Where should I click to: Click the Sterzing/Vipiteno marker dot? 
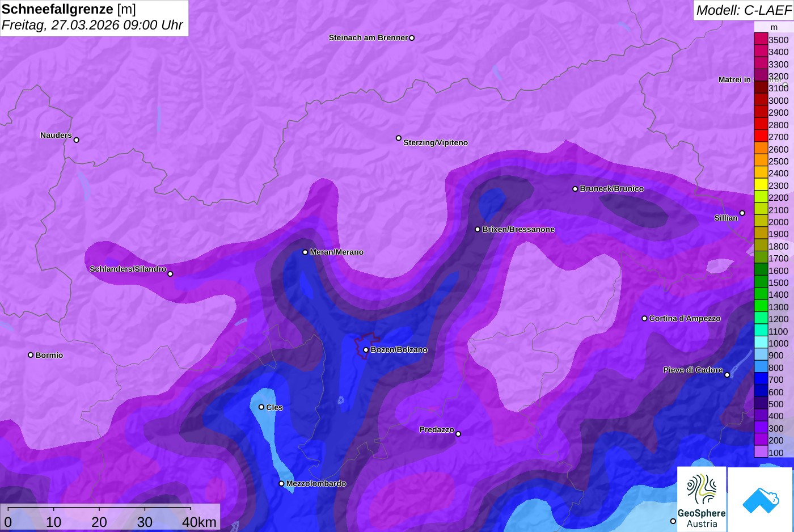click(x=399, y=138)
